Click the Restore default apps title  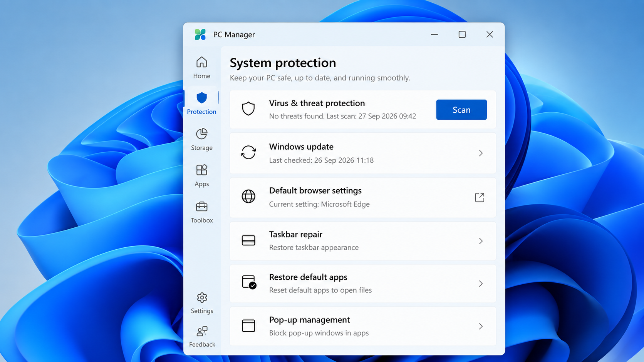pos(308,277)
